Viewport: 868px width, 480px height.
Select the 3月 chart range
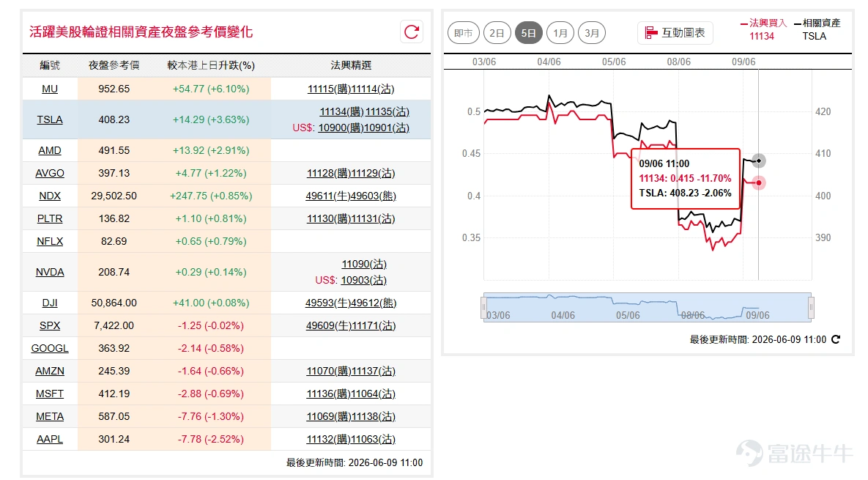pyautogui.click(x=592, y=33)
